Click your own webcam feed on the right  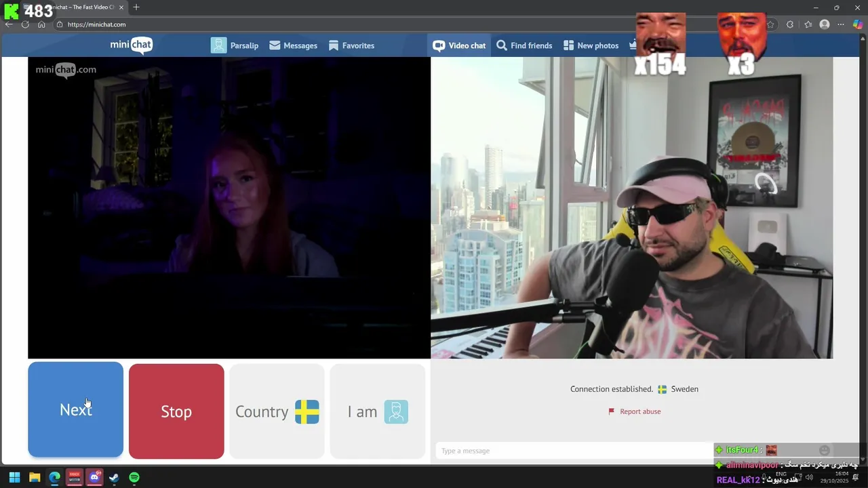pos(632,207)
